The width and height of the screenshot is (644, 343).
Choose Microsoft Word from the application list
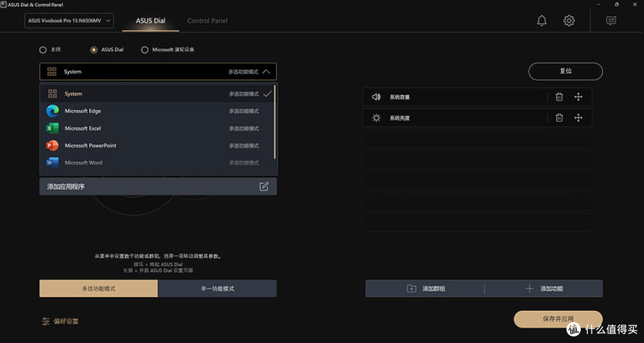[x=157, y=163]
